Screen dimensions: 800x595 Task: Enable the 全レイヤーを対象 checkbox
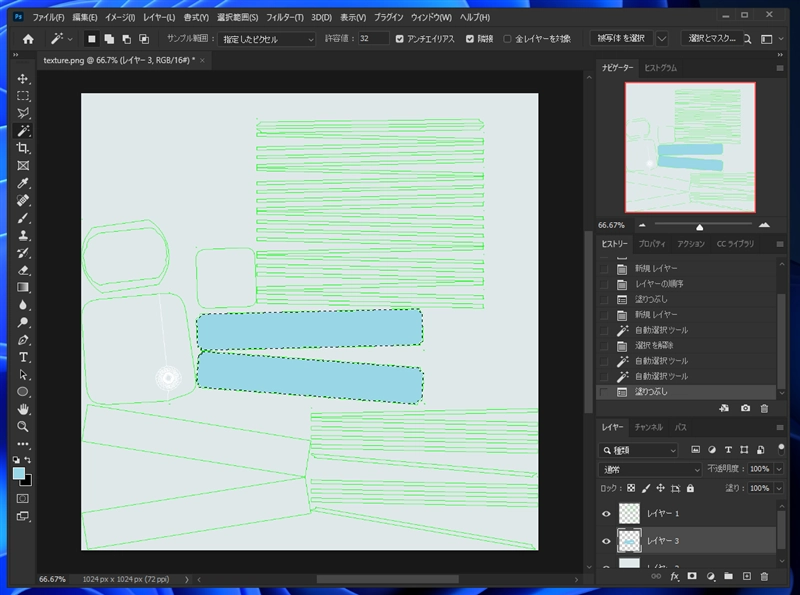pyautogui.click(x=507, y=38)
